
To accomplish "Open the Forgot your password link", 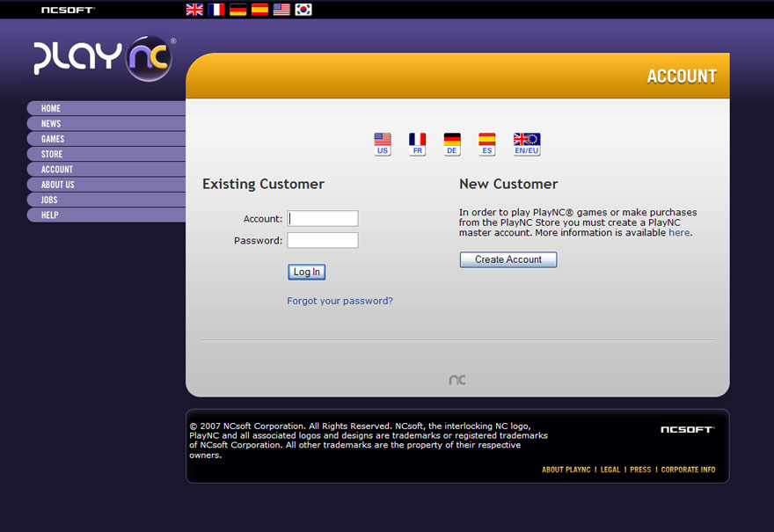I will [x=340, y=301].
